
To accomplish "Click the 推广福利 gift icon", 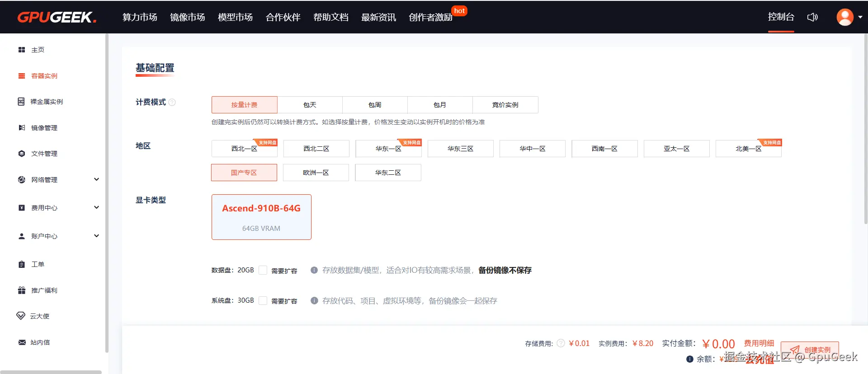I will 22,290.
